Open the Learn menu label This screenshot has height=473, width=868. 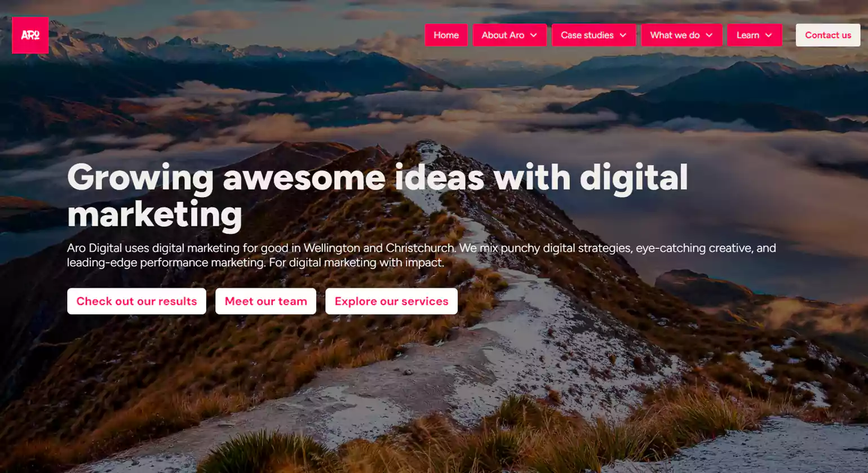point(747,35)
